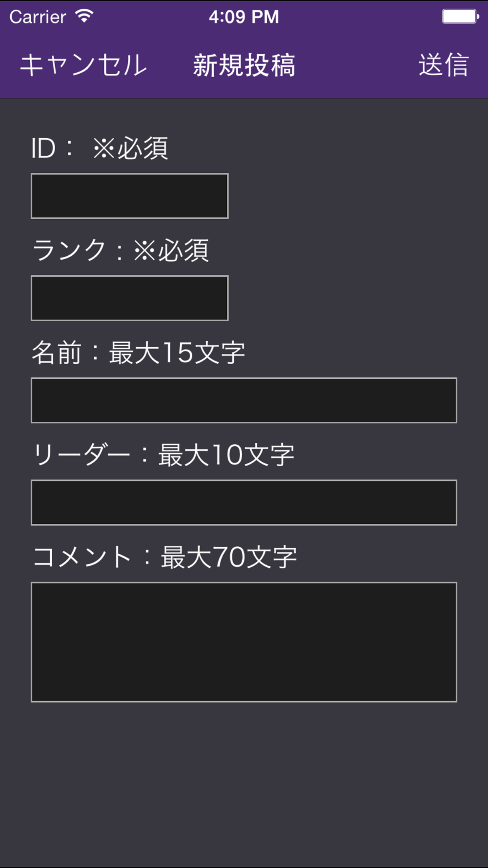Image resolution: width=488 pixels, height=868 pixels.
Task: Tap the battery indicator icon
Action: click(460, 17)
